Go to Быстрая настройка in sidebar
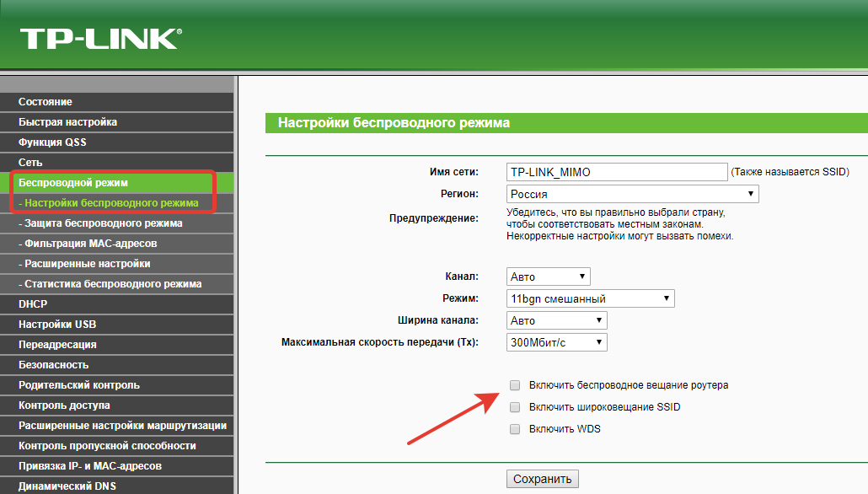The width and height of the screenshot is (868, 494). (x=67, y=122)
